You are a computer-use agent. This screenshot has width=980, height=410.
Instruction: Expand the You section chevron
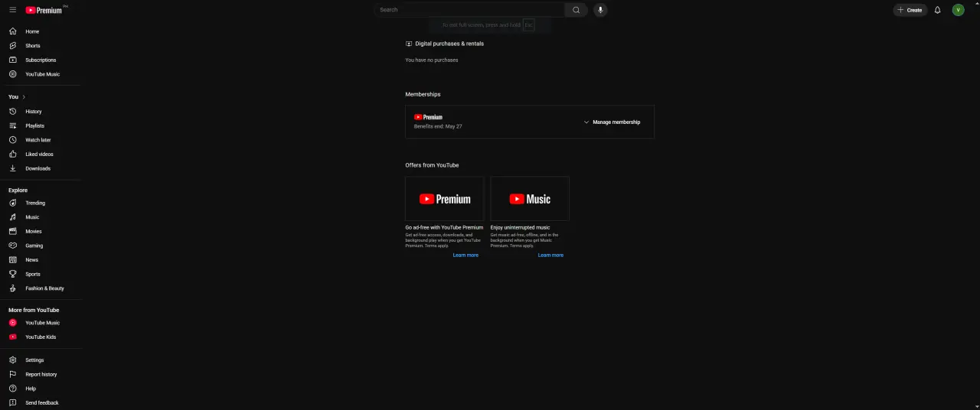[24, 97]
